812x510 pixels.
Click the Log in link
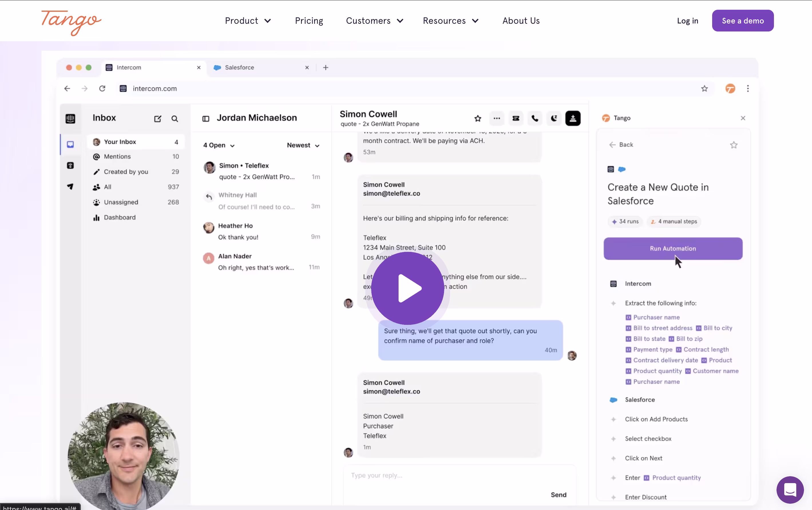point(687,21)
